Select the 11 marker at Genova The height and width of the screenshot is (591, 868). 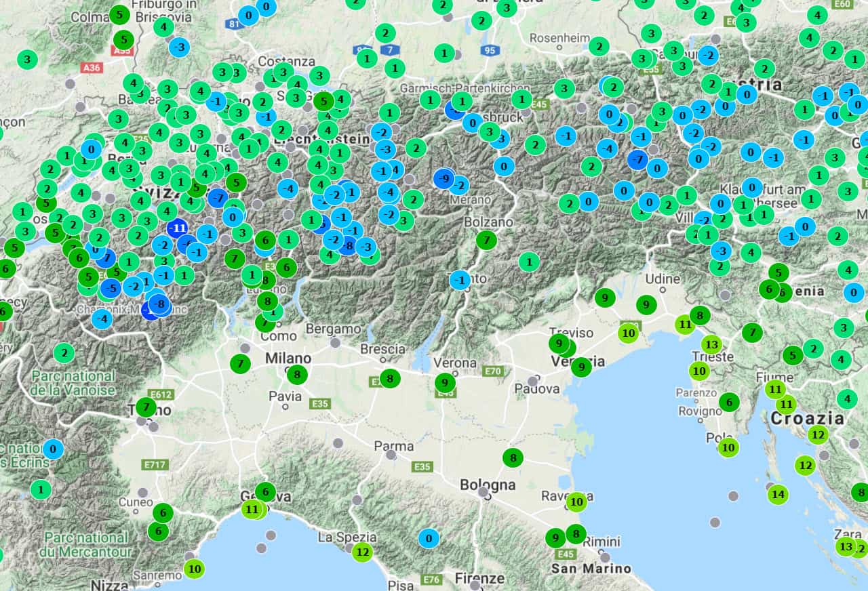(252, 508)
